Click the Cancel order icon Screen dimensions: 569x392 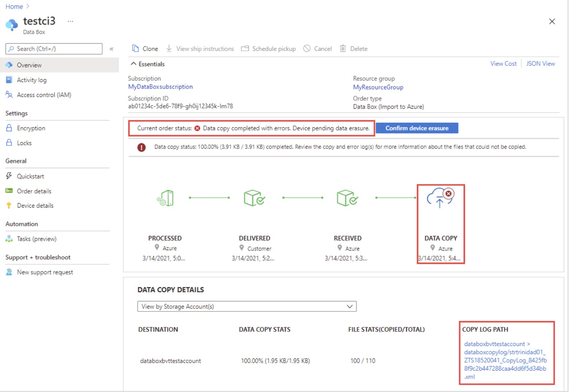click(x=307, y=48)
